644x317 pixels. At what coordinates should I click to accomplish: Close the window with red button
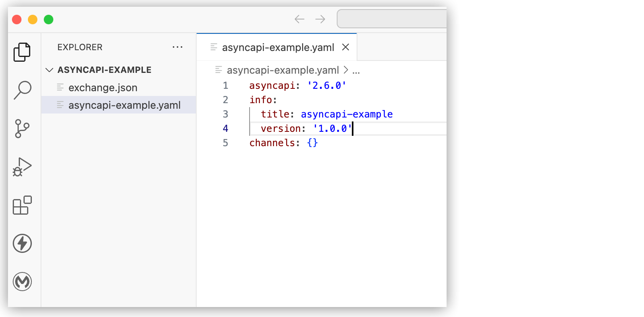tap(17, 20)
